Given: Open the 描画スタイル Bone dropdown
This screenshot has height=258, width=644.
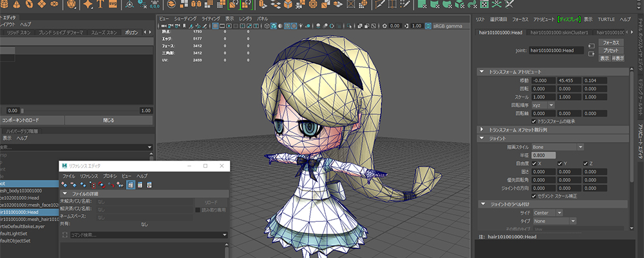Looking at the screenshot, I should click(x=557, y=147).
